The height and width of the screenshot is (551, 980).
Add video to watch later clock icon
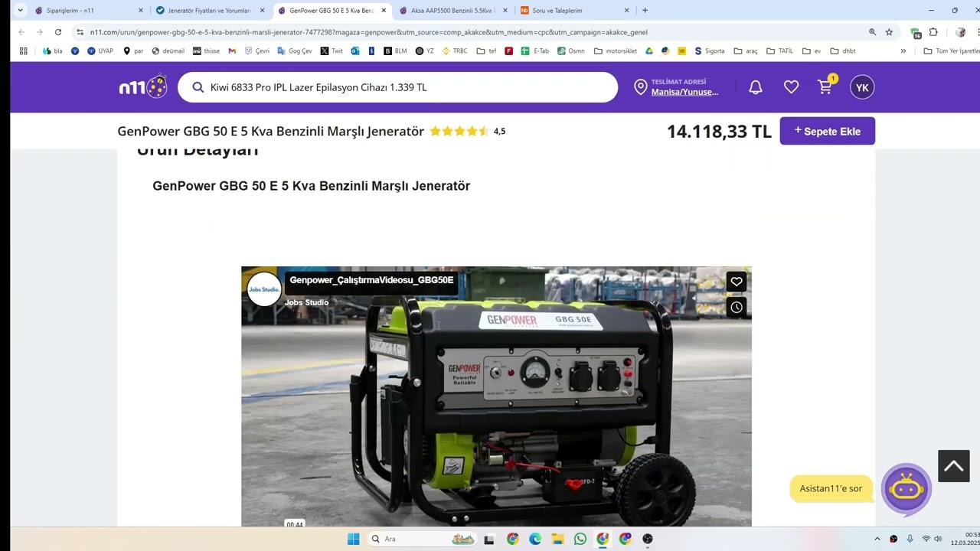737,308
